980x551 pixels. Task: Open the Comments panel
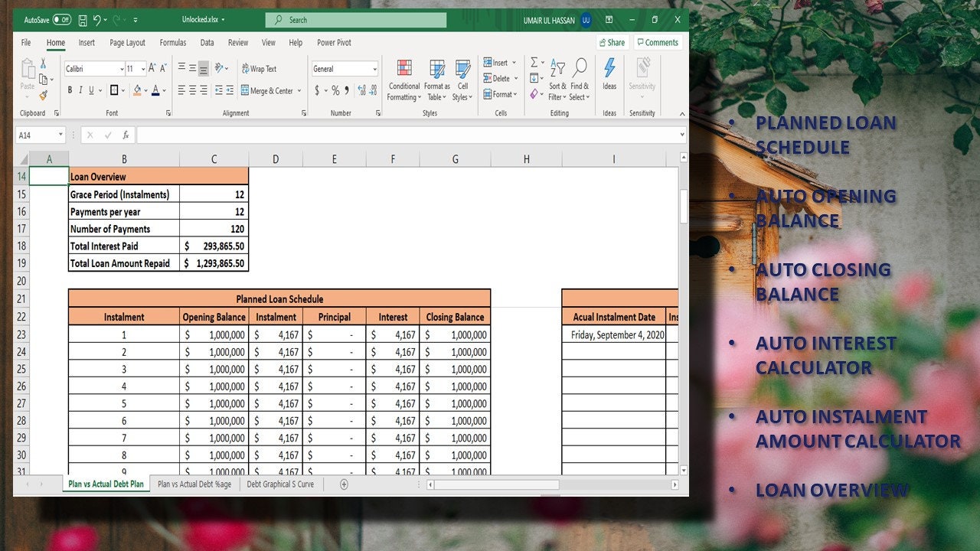[x=657, y=42]
